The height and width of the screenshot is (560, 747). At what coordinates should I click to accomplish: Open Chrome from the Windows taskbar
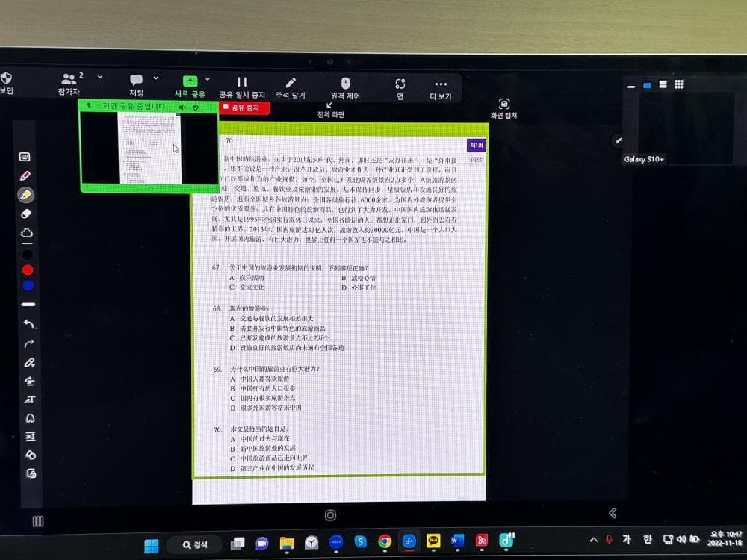point(385,541)
